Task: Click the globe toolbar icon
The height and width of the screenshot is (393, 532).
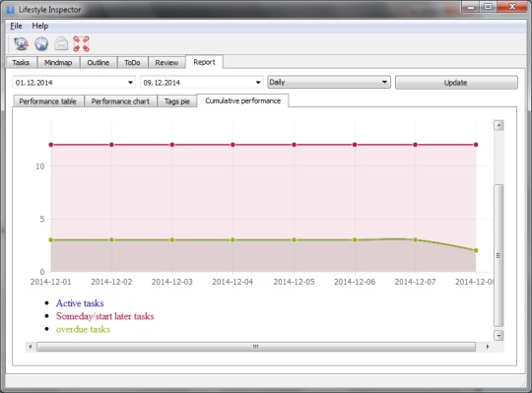Action: pos(41,43)
